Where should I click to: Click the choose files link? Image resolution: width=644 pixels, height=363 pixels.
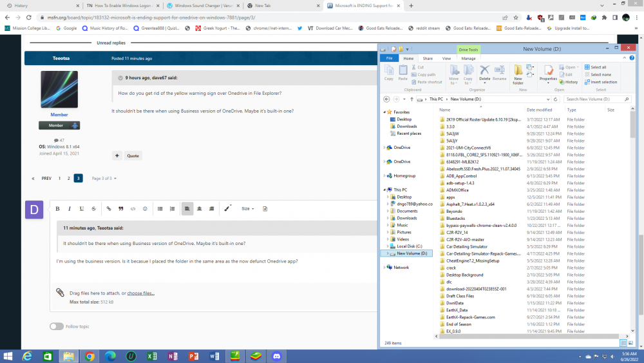tap(140, 293)
